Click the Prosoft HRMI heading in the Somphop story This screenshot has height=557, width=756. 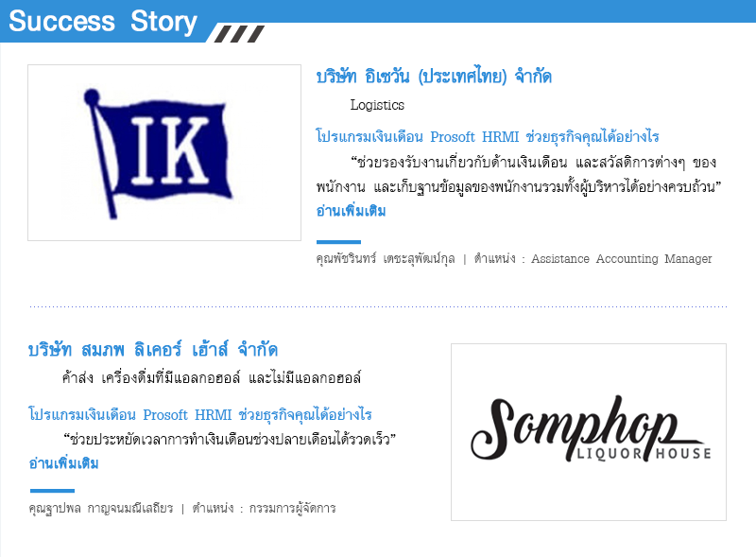[200, 414]
